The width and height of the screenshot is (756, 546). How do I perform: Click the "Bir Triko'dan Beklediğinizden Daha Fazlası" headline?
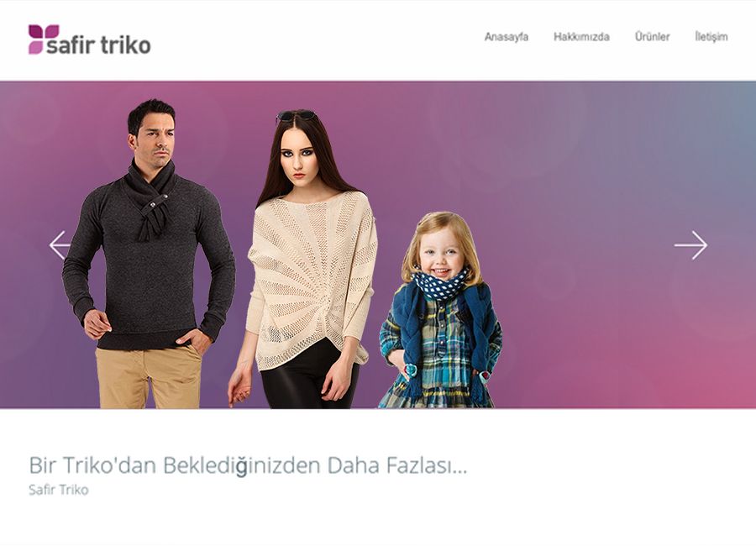click(x=248, y=465)
